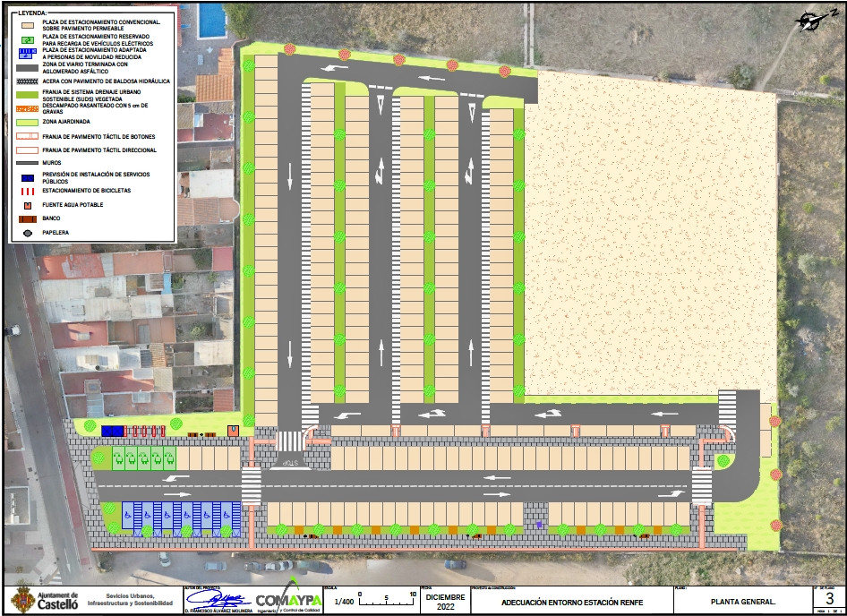847x616 pixels.
Task: Select the Papelera bin icon in legend
Action: 27,233
